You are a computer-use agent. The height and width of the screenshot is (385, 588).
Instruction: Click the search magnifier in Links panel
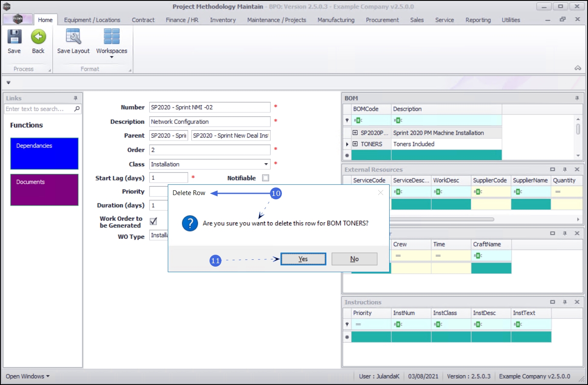click(77, 109)
